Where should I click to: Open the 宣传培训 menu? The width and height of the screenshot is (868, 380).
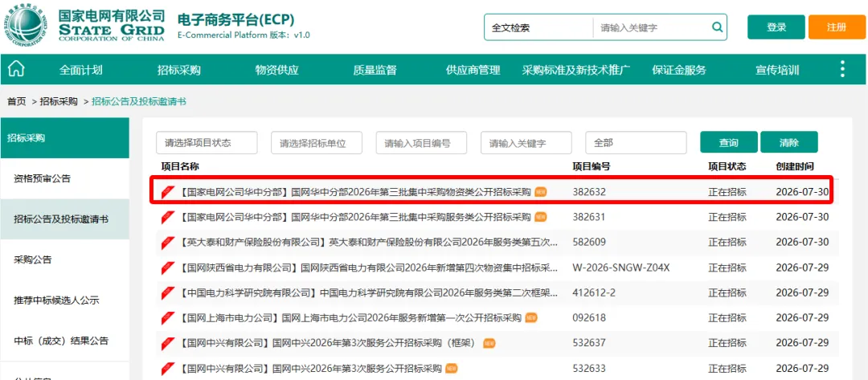[x=777, y=70]
